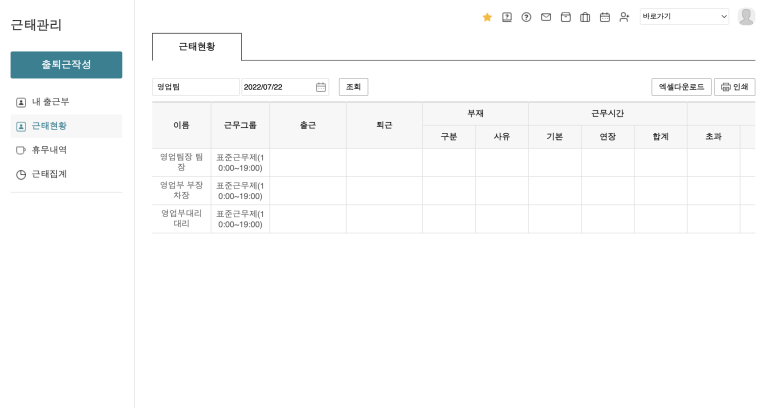Select the 근태현황 tab

pyautogui.click(x=196, y=47)
